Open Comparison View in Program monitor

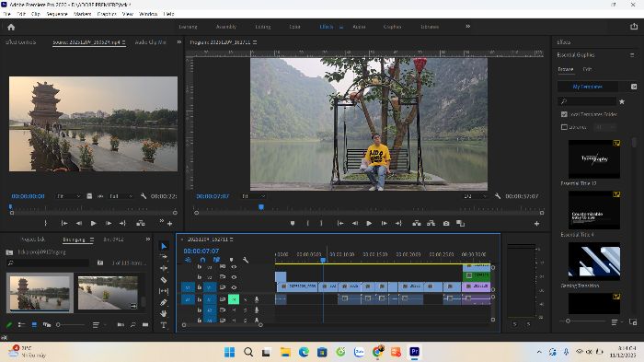[460, 223]
